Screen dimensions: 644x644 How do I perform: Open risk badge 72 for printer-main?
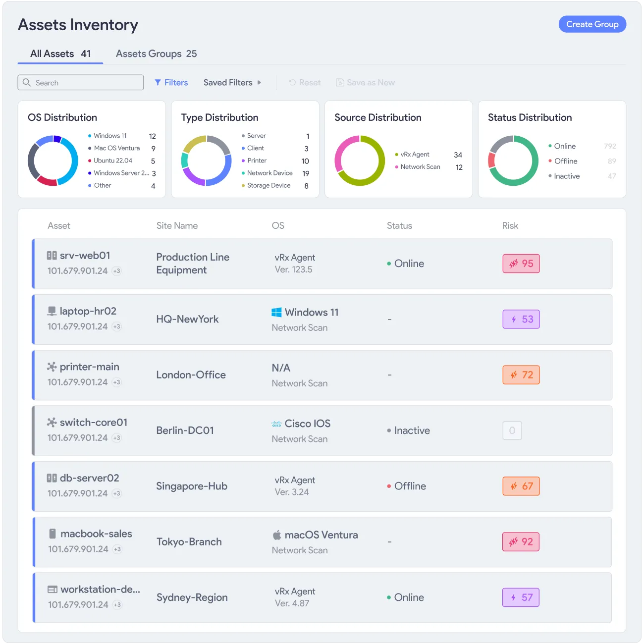click(521, 375)
